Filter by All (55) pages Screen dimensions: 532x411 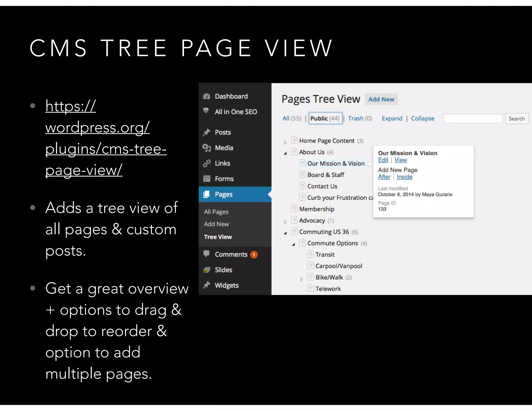292,118
